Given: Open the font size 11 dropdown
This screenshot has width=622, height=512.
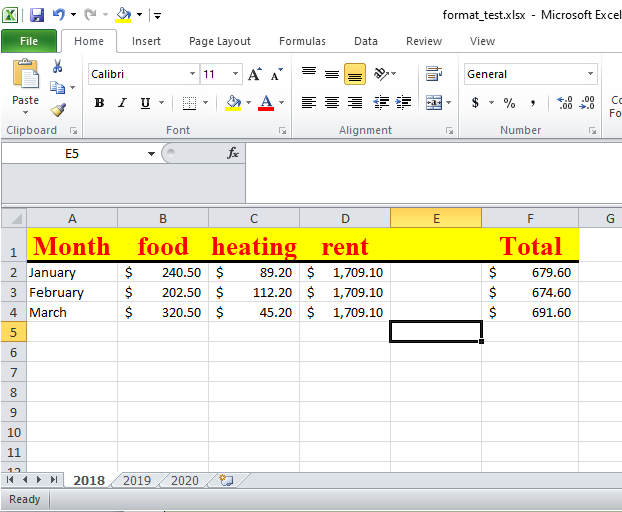Looking at the screenshot, I should pos(235,74).
